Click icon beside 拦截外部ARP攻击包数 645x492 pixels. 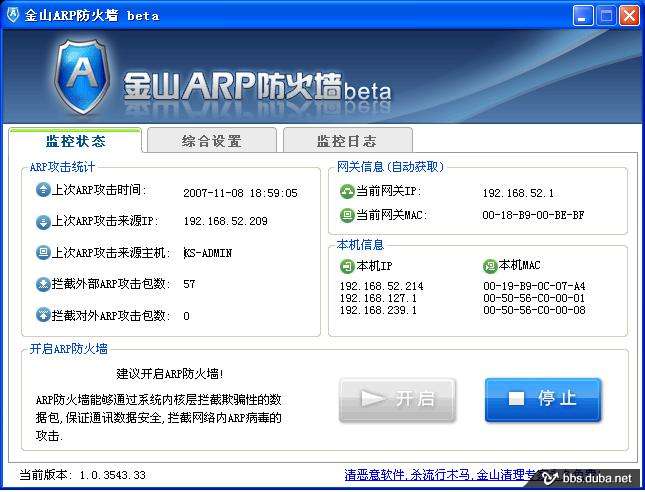43,284
